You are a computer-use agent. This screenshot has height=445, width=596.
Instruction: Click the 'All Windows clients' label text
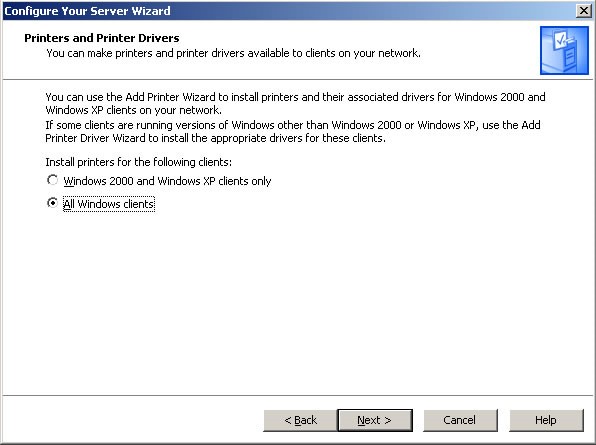(109, 204)
